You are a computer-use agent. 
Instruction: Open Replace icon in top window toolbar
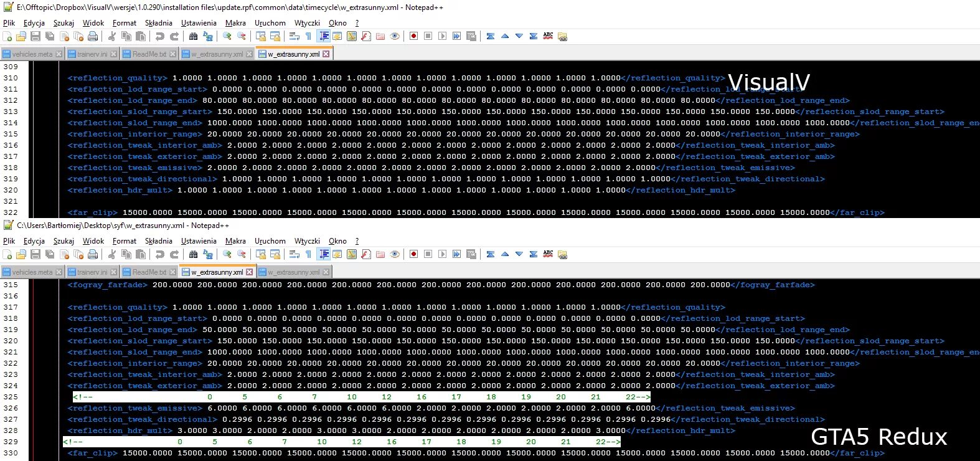(x=208, y=36)
